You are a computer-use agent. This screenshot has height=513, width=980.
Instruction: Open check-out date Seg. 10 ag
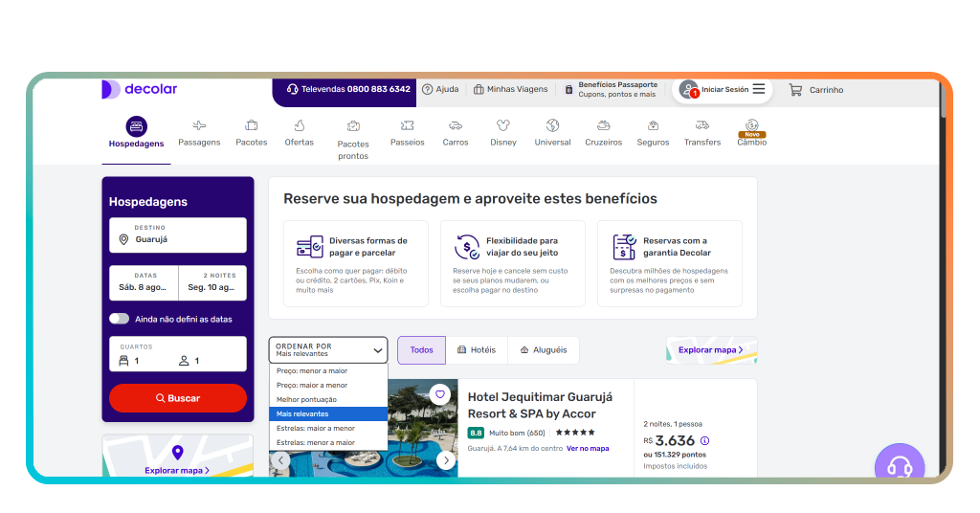click(x=212, y=283)
